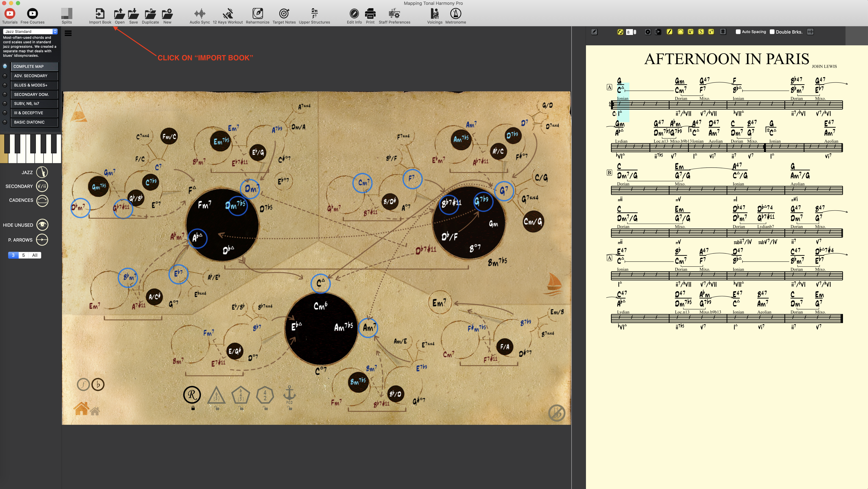Click the Upper Structures icon
This screenshot has height=489, width=868.
(x=314, y=14)
